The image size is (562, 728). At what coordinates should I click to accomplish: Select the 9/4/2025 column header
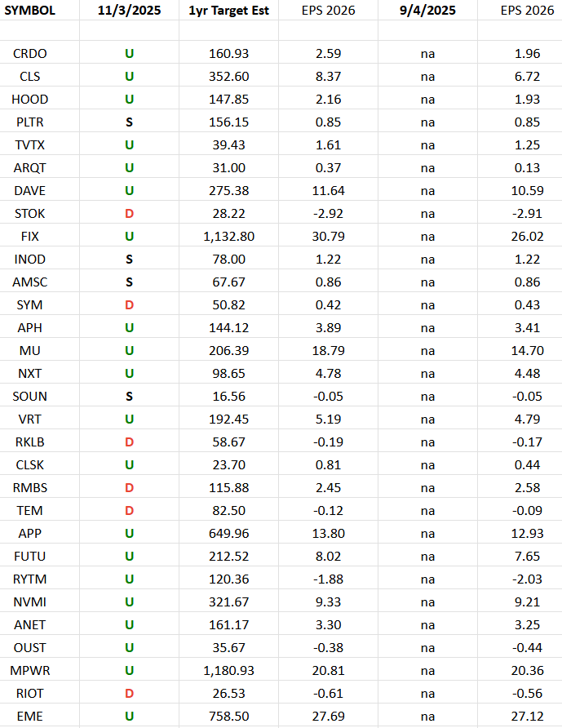click(427, 11)
